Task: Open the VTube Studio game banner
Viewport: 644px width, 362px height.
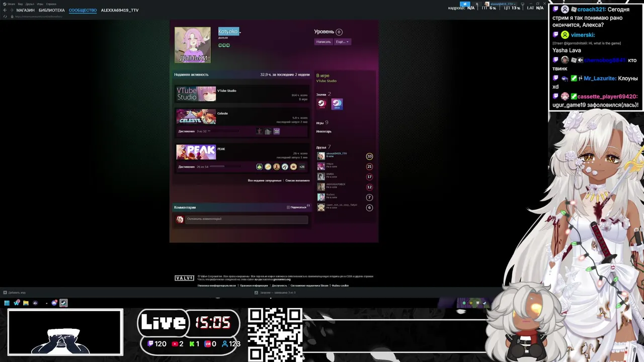Action: [x=196, y=94]
